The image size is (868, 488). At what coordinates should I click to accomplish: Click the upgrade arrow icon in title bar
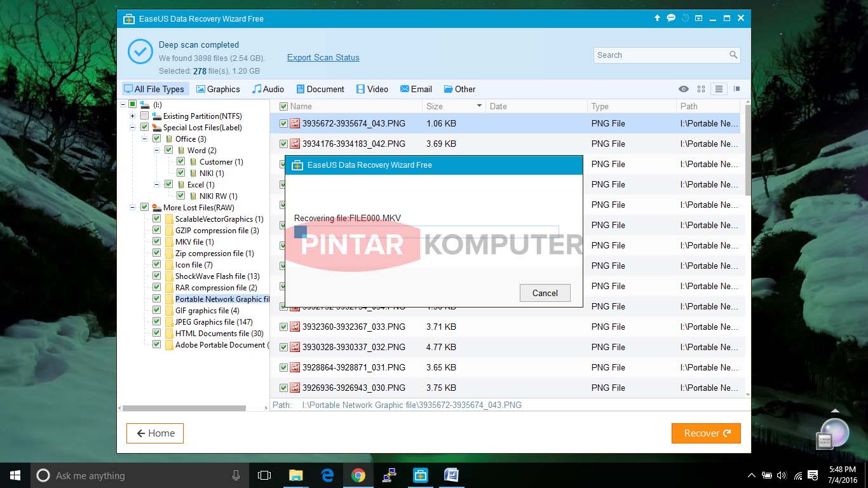point(657,18)
